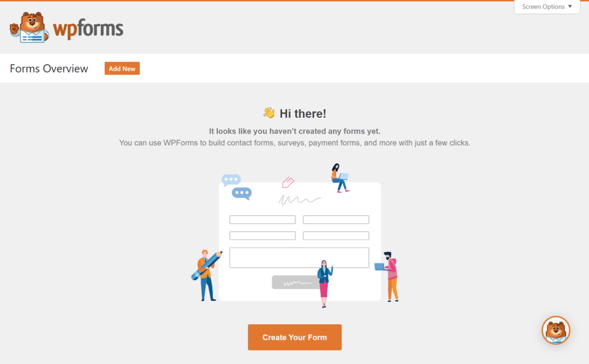Screen dimensions: 589x364
Task: Click the wpforms wordmark text
Action: 88,29
